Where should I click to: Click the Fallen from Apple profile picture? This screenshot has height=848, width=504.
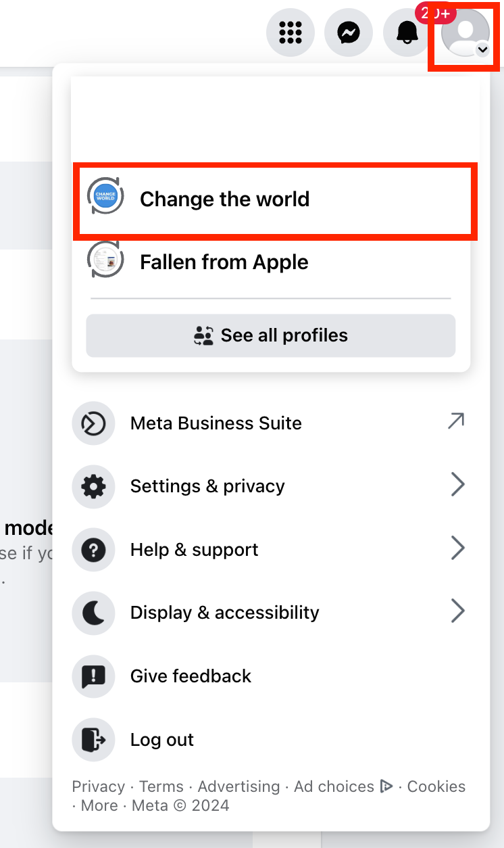pos(105,260)
